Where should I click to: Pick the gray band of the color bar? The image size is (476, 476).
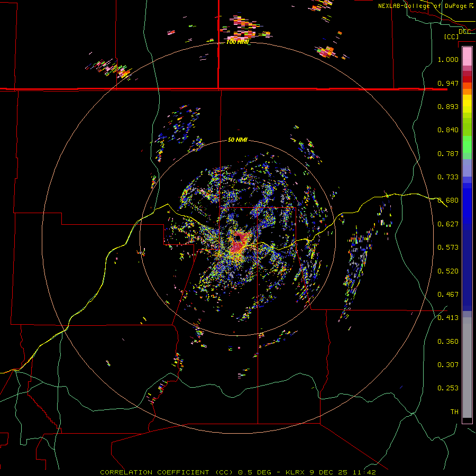(x=467, y=368)
